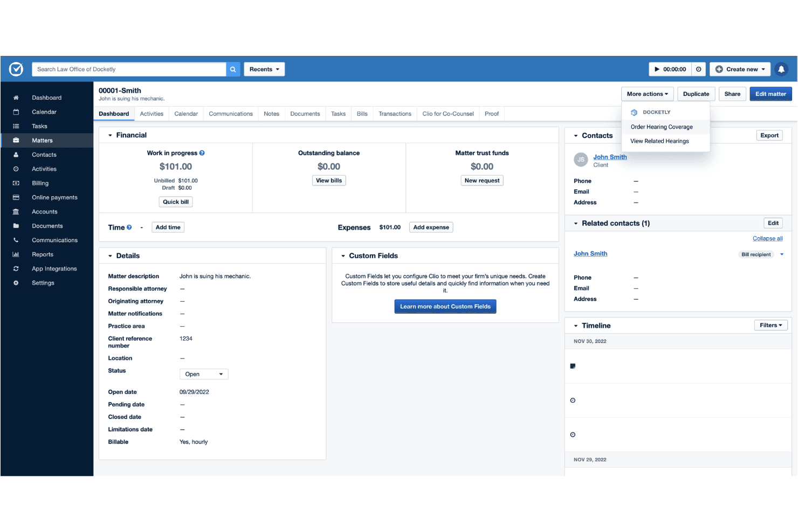Collapse the Timeline section
This screenshot has width=798, height=532.
click(x=576, y=326)
